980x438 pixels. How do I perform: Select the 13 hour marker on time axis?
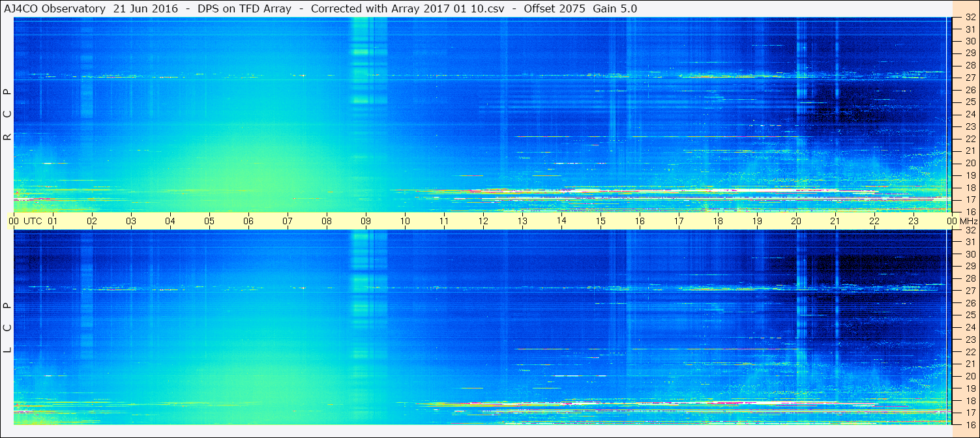(x=522, y=221)
